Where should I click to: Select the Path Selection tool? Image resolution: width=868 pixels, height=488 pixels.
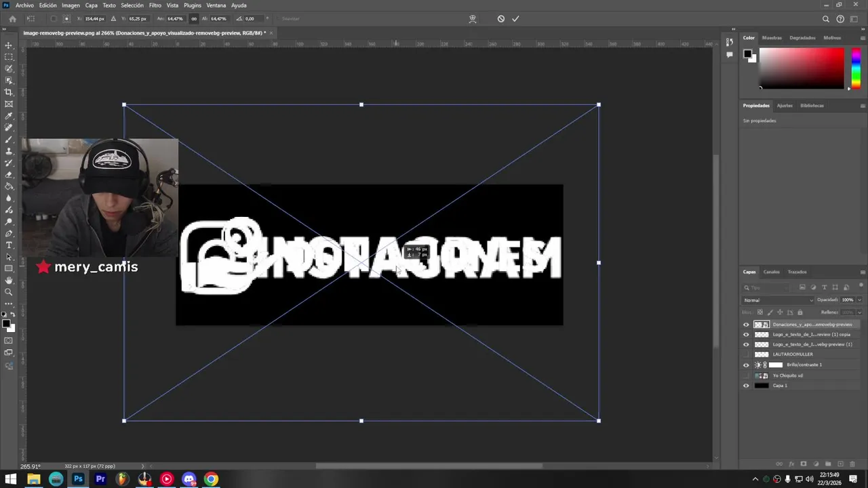(x=9, y=257)
